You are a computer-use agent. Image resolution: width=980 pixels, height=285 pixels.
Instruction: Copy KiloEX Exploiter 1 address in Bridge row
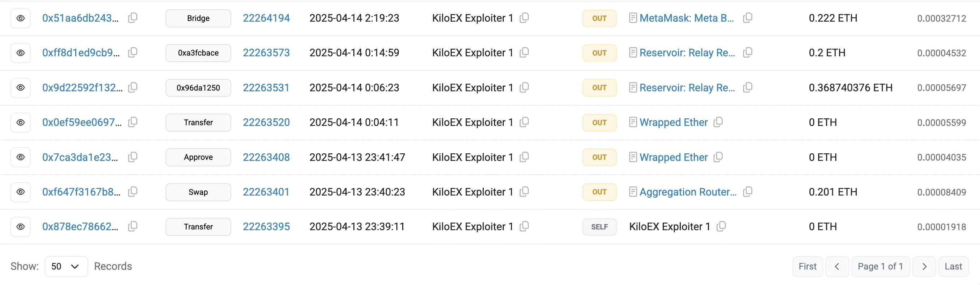pos(524,18)
